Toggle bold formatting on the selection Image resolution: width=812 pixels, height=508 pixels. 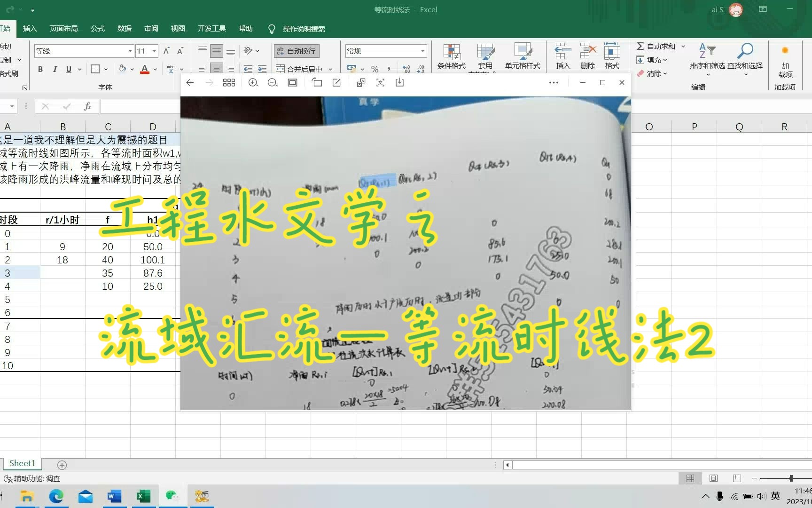tap(40, 69)
